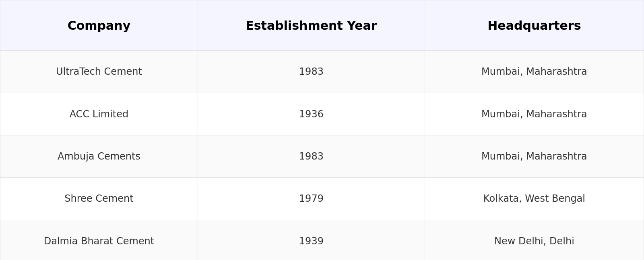Click the Kolkata, West Bengal cell
Image resolution: width=644 pixels, height=260 pixels.
click(534, 199)
